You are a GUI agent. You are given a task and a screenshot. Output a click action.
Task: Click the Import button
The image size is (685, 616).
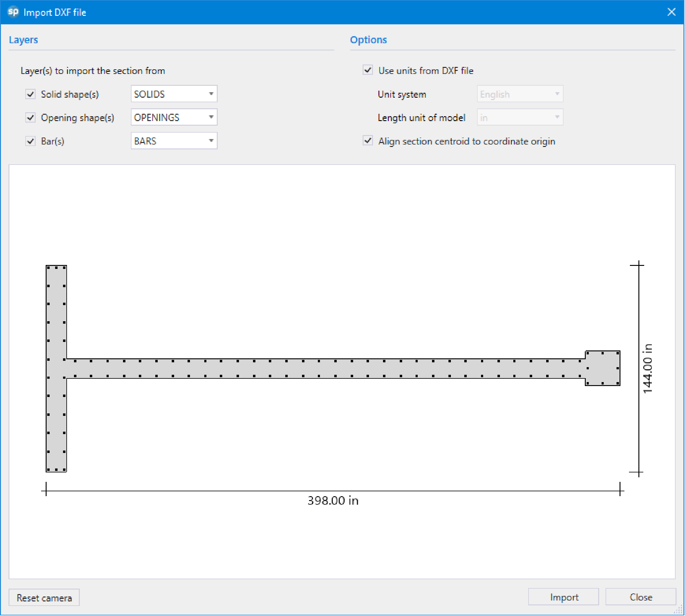[564, 597]
